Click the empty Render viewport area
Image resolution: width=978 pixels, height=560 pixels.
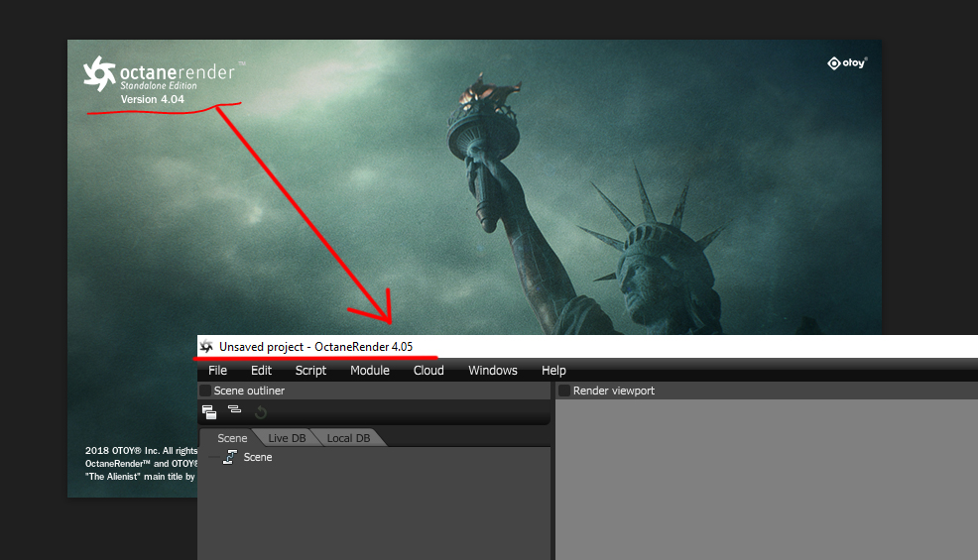[x=767, y=479]
